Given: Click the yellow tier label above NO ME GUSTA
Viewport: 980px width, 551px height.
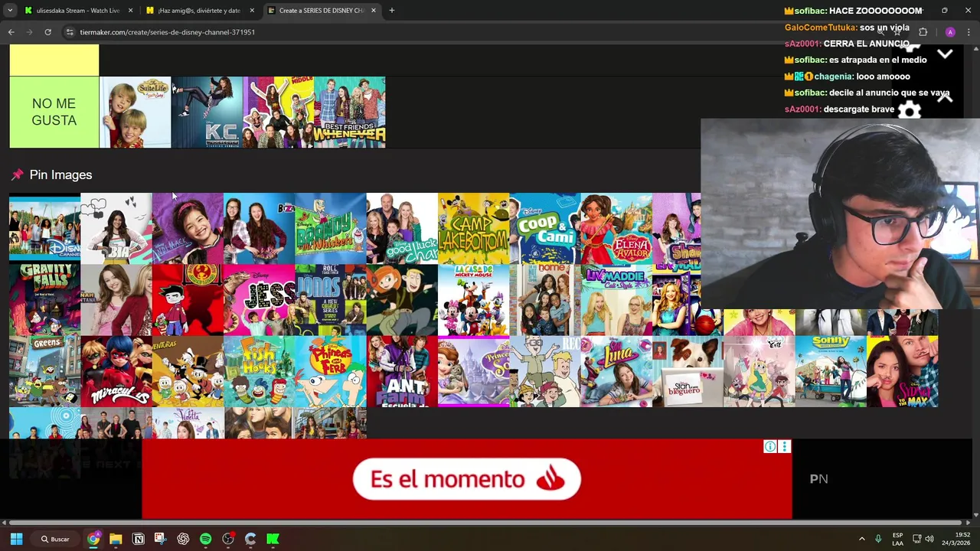Looking at the screenshot, I should [x=54, y=60].
